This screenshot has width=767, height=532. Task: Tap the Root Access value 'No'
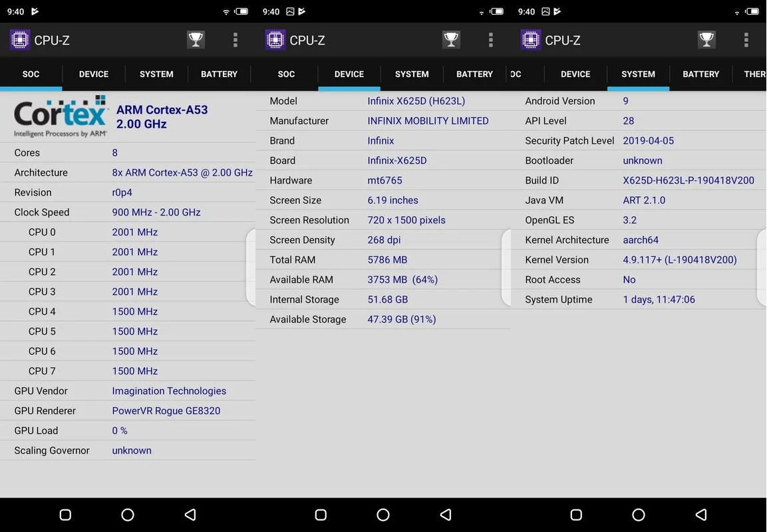click(x=629, y=280)
